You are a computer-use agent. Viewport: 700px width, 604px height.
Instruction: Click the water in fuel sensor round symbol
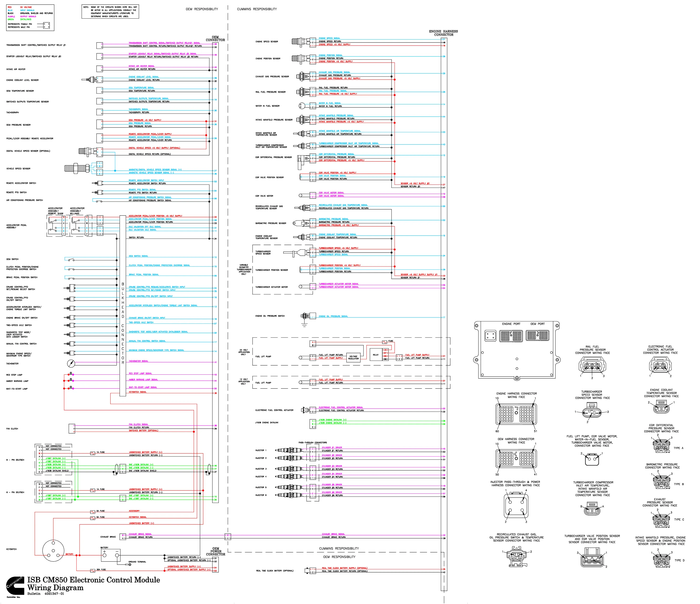point(302,106)
